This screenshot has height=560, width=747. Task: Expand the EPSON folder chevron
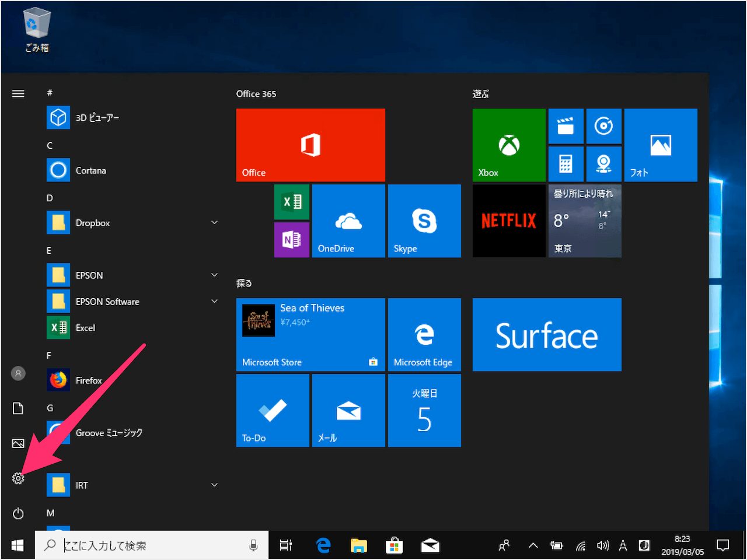click(214, 275)
